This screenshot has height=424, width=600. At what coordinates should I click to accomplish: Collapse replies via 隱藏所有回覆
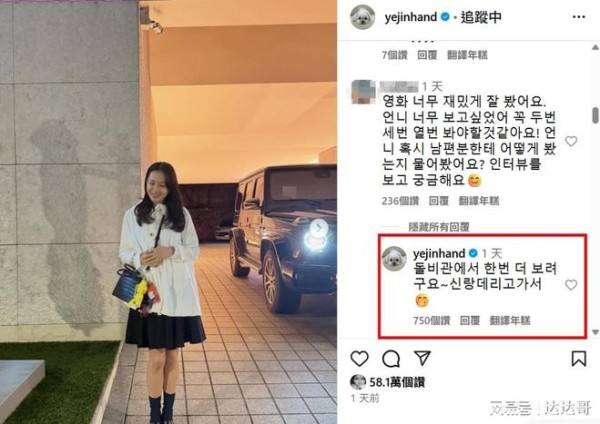click(x=439, y=227)
